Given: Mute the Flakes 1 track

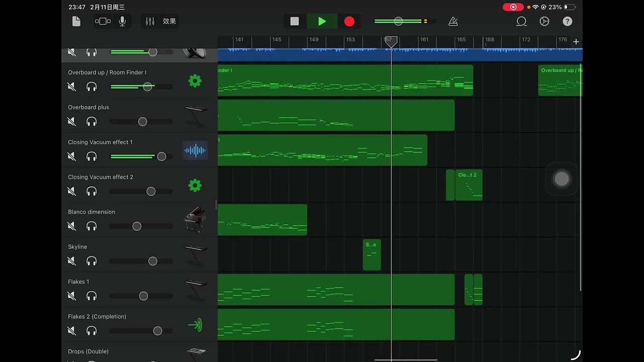Looking at the screenshot, I should tap(71, 296).
